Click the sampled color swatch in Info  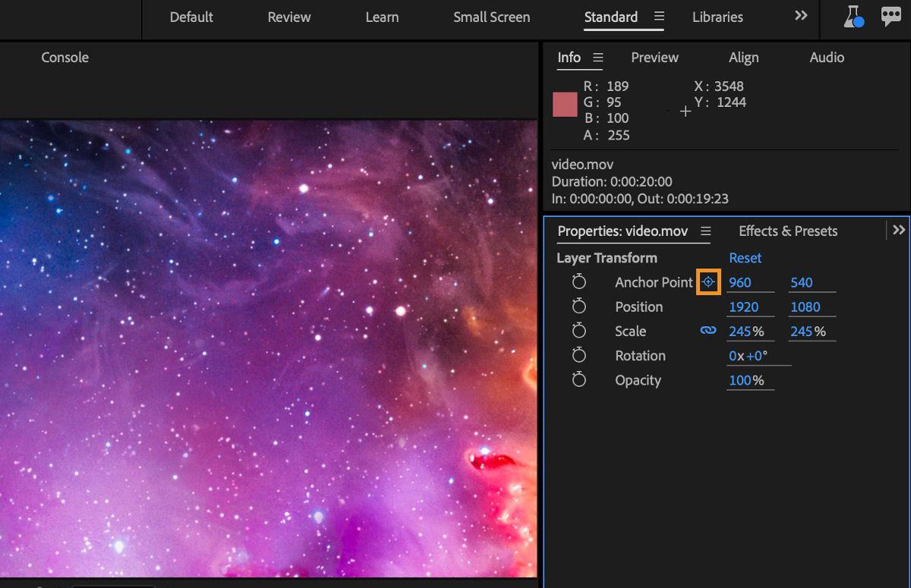pyautogui.click(x=565, y=104)
